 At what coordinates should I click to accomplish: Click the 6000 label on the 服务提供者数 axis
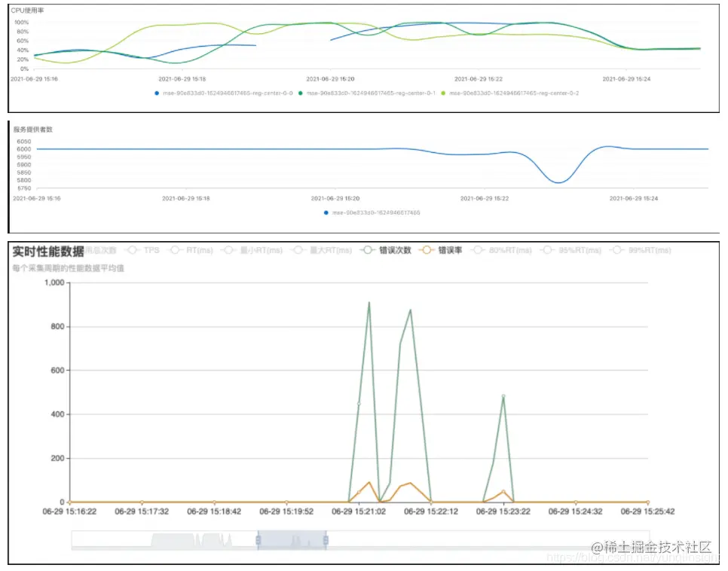tap(24, 149)
